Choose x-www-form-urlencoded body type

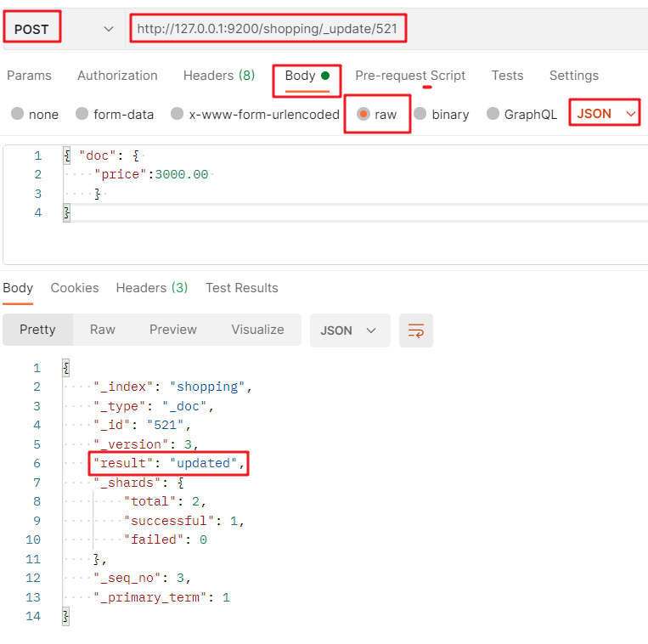click(x=177, y=114)
